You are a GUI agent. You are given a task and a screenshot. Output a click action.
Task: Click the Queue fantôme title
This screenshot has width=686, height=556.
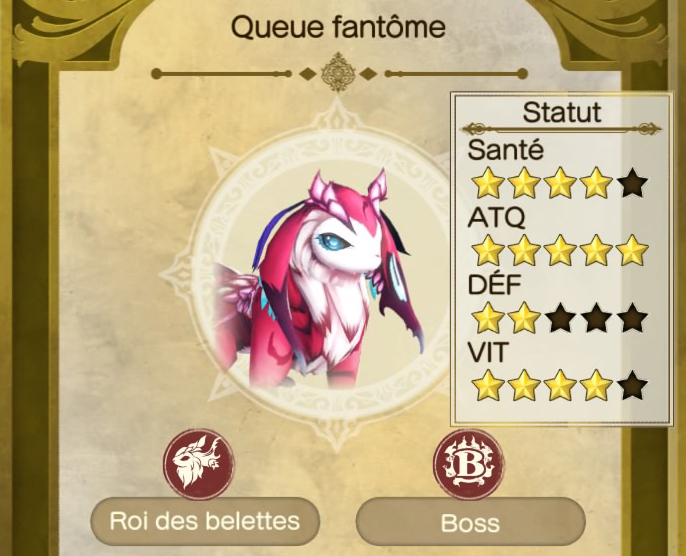(x=338, y=27)
